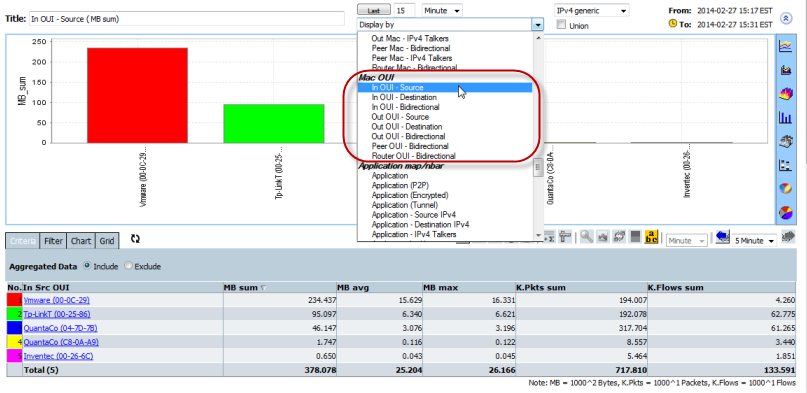807x393 pixels.
Task: Click the clock icon beside To:
Action: point(672,24)
